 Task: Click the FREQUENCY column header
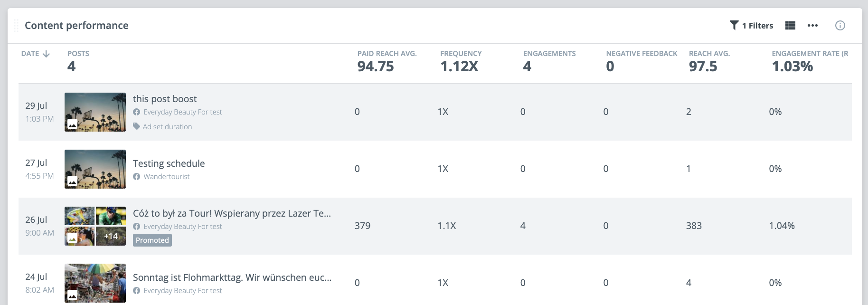tap(461, 54)
